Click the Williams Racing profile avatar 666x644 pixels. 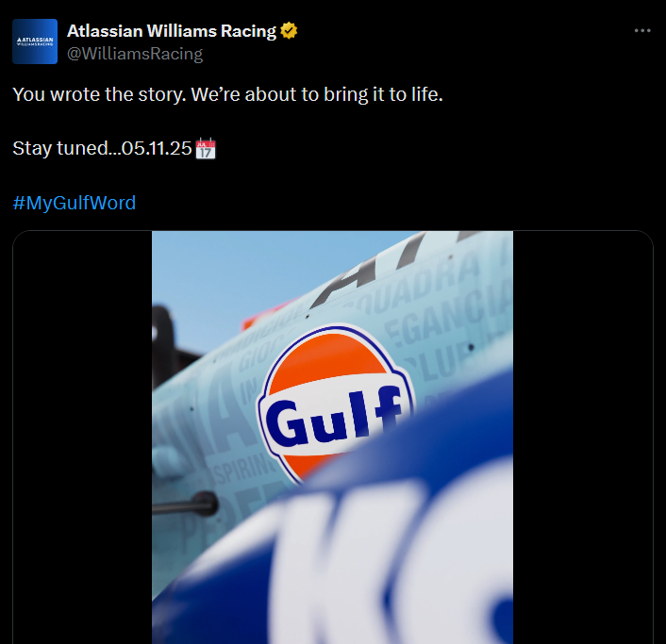tap(34, 41)
